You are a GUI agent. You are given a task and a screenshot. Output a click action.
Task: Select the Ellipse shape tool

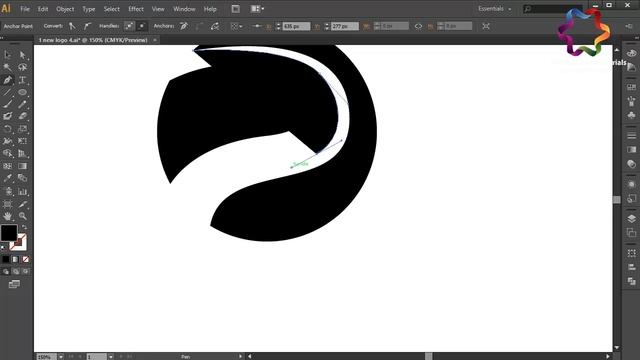pyautogui.click(x=22, y=92)
